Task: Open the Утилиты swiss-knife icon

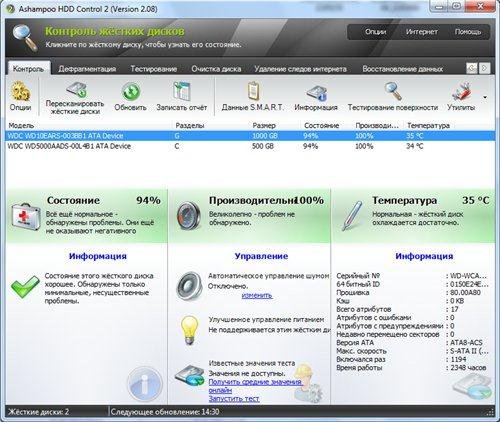Action: click(461, 92)
